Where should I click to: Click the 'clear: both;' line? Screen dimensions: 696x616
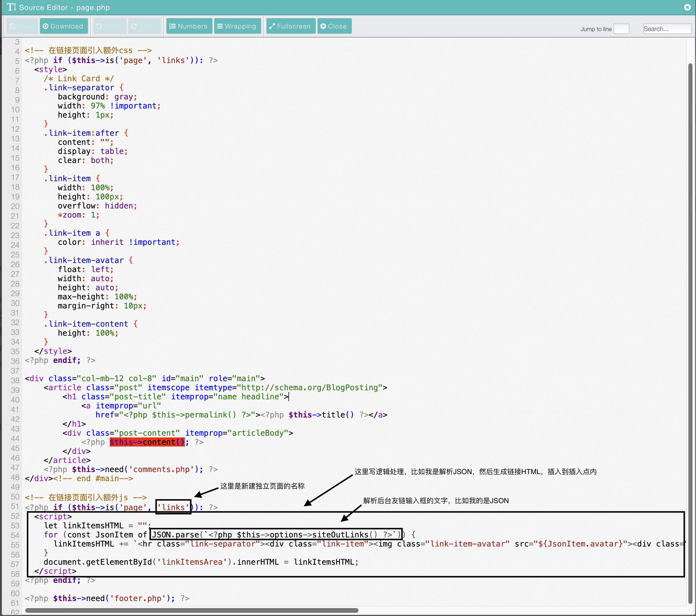[85, 160]
